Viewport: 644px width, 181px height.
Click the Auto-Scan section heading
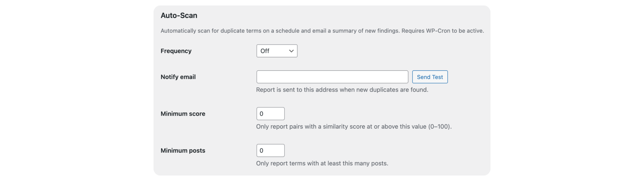(x=179, y=16)
